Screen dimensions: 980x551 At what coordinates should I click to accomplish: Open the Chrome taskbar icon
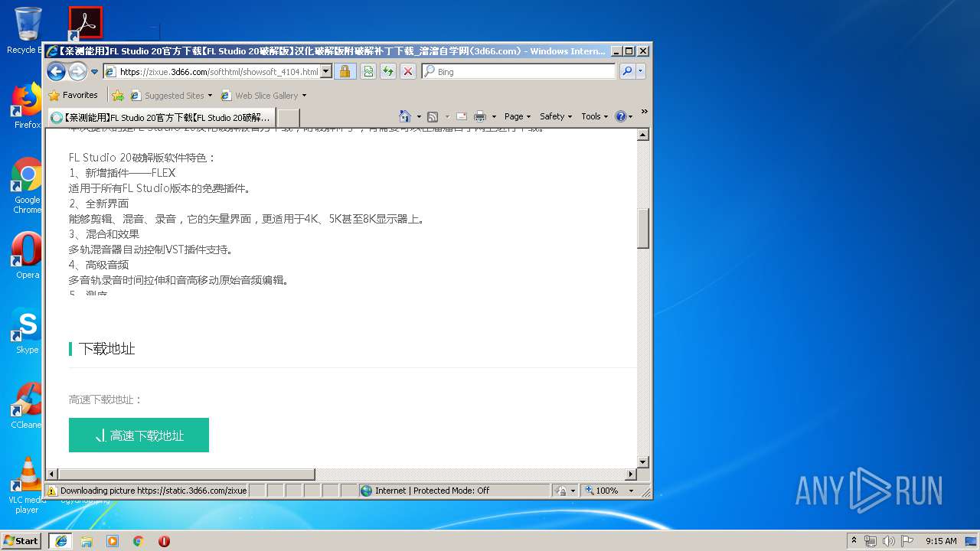(139, 540)
